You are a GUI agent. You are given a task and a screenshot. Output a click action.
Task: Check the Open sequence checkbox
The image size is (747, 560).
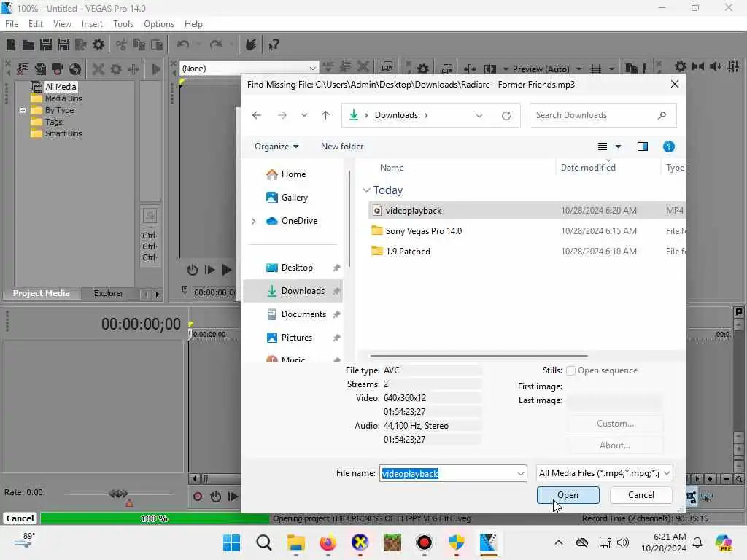point(570,371)
